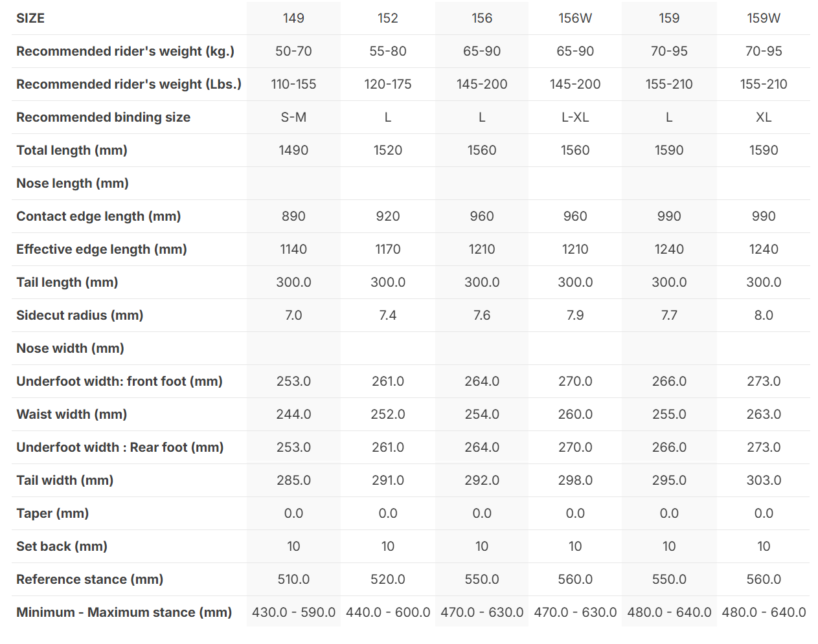This screenshot has width=818, height=644.
Task: Click the 149 size column header
Action: click(293, 18)
